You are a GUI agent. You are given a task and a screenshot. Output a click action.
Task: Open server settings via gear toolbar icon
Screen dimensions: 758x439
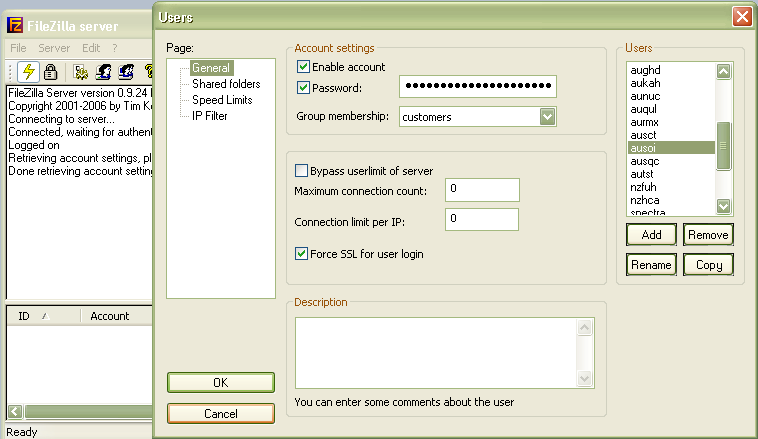(80, 72)
